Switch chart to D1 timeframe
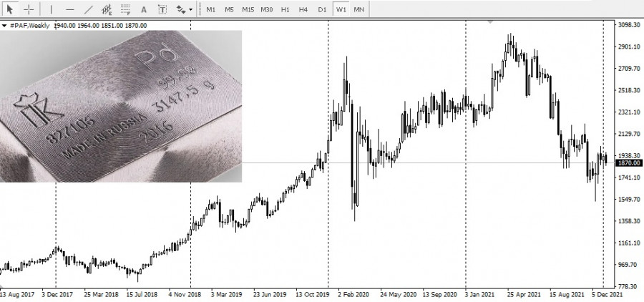 [322, 9]
